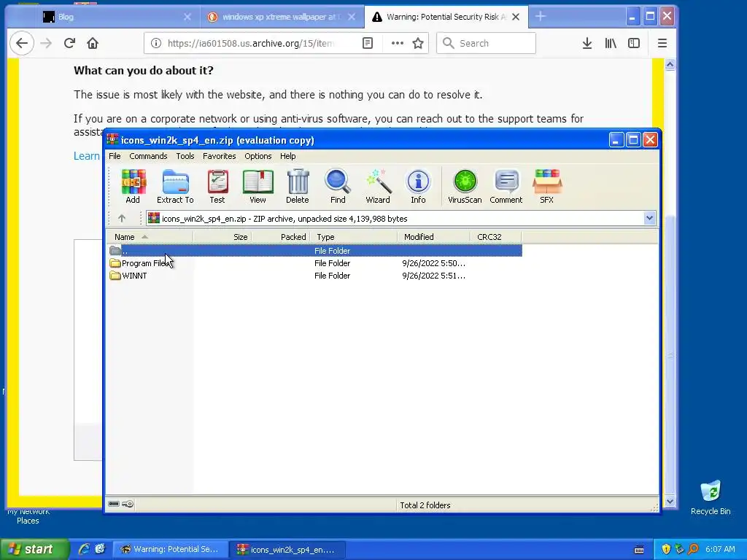The height and width of the screenshot is (560, 747).
Task: Select icons_win2k_sp4_en taskbar button
Action: coord(287,550)
